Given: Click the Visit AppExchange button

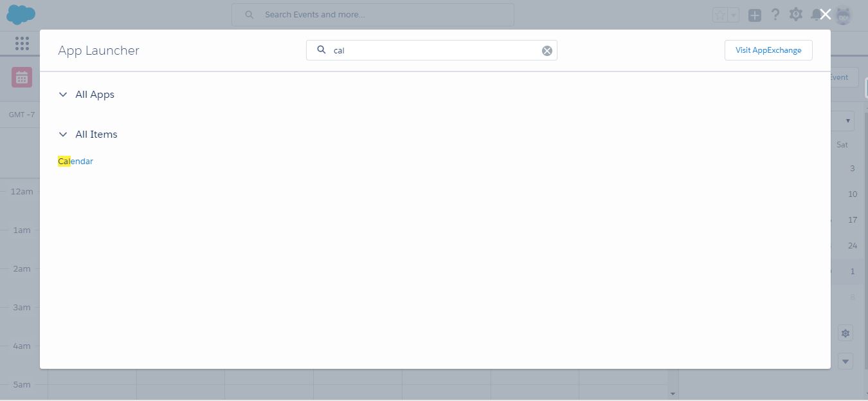Looking at the screenshot, I should click(x=768, y=50).
